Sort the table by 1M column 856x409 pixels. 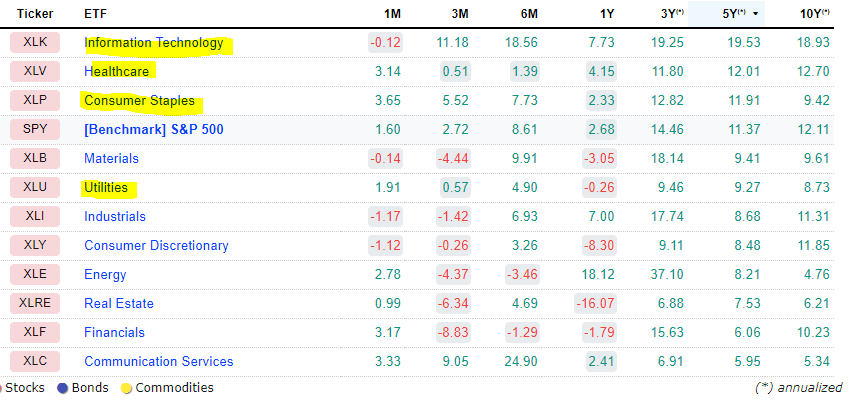click(x=392, y=14)
